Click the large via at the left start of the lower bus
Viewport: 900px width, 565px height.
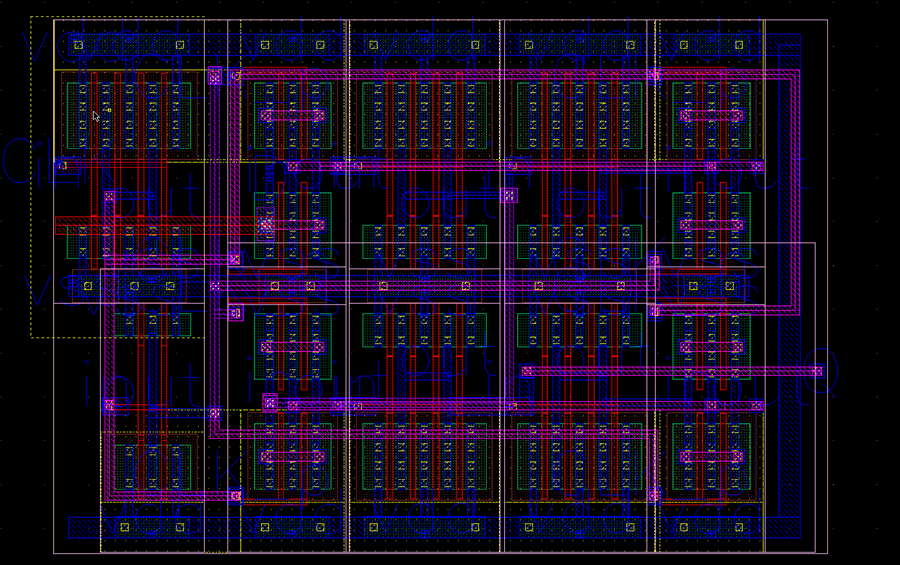pos(270,403)
